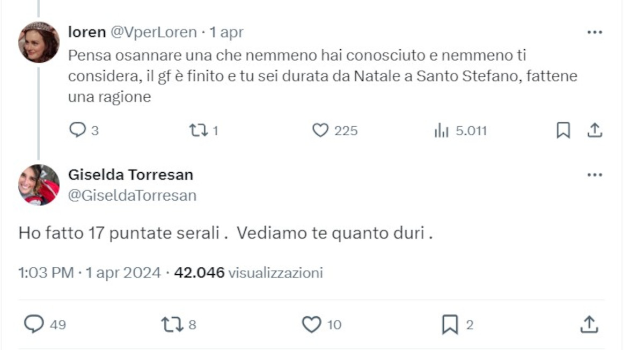644x350 pixels.
Task: Open more options on loren's tweet
Action: [x=595, y=32]
